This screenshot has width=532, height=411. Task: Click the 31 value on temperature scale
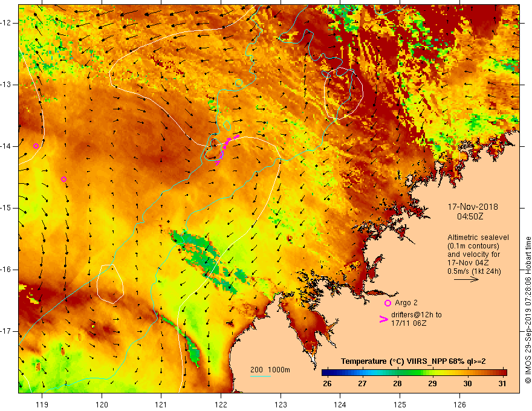(502, 384)
